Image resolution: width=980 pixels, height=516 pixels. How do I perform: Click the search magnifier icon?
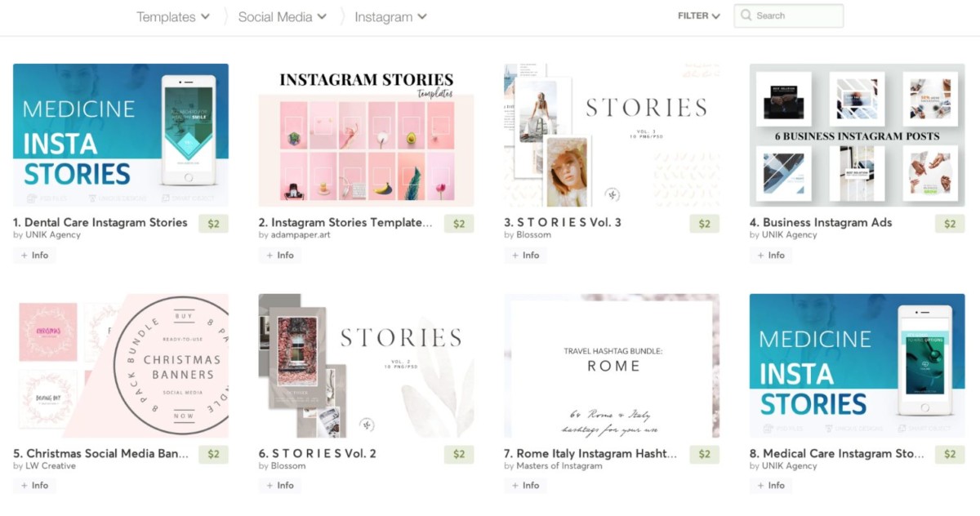746,16
